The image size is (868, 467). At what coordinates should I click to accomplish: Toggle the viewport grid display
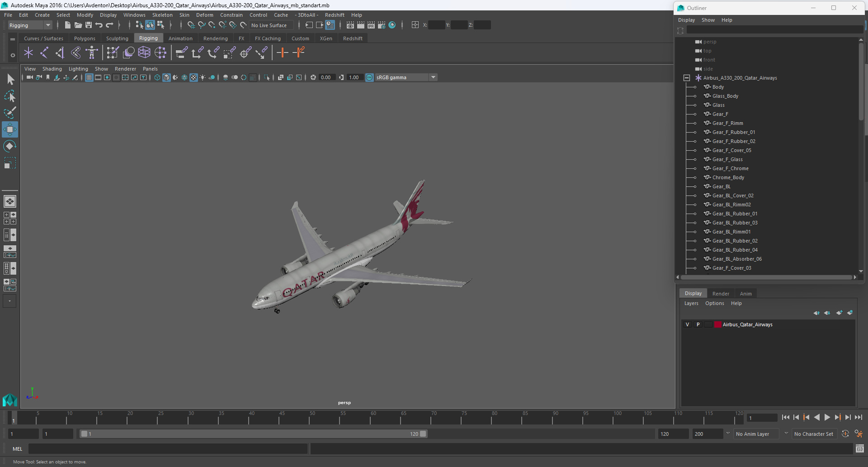89,77
